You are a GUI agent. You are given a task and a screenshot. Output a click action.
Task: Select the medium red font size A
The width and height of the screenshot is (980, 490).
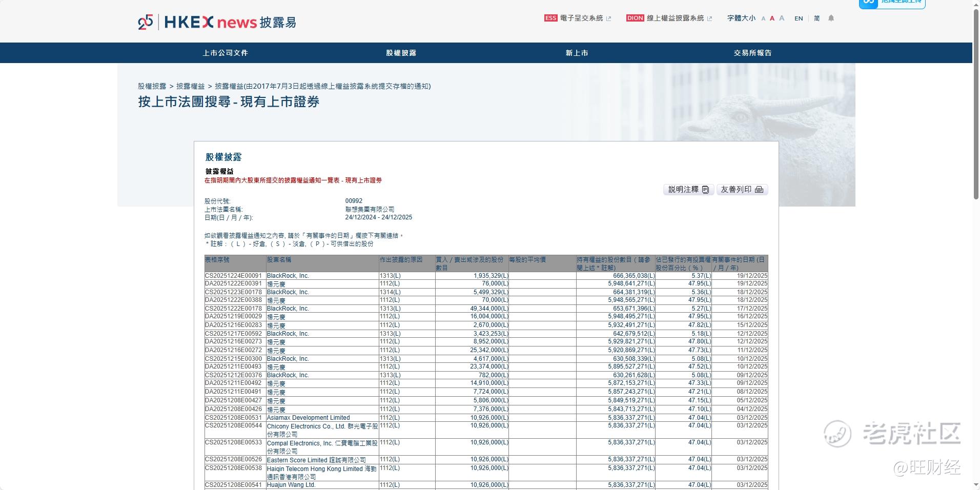pyautogui.click(x=772, y=18)
